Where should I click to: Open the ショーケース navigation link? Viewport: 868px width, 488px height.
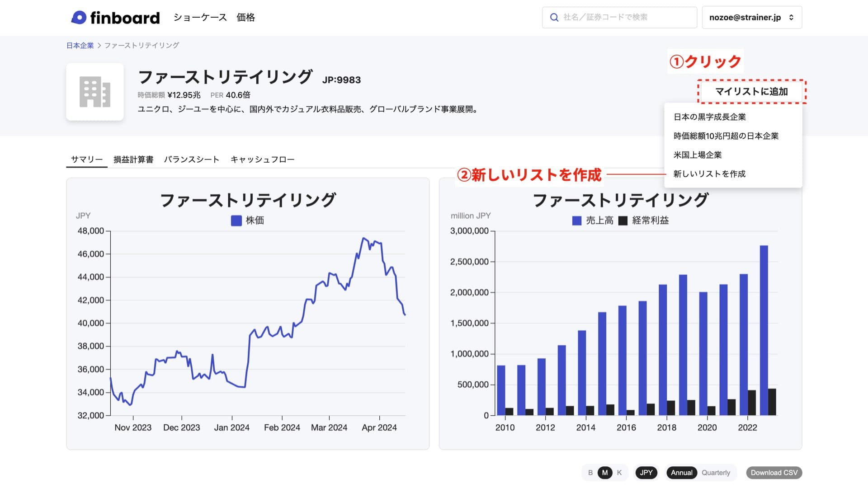tap(200, 18)
